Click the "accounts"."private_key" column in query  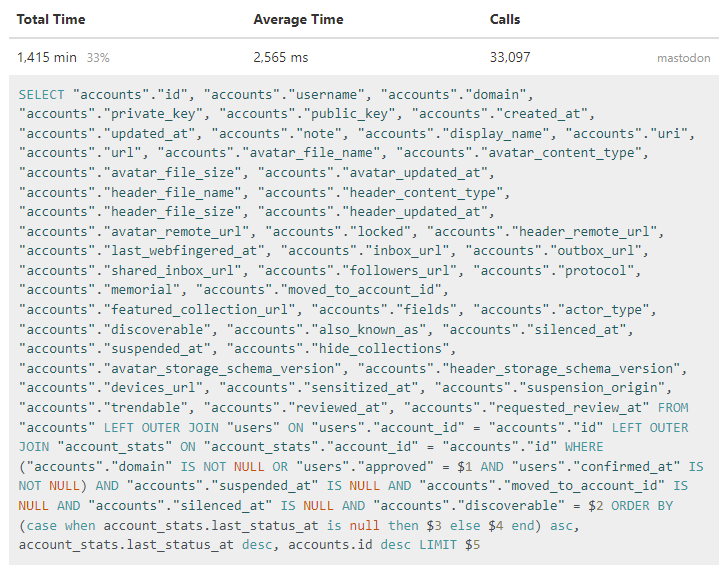click(x=110, y=114)
